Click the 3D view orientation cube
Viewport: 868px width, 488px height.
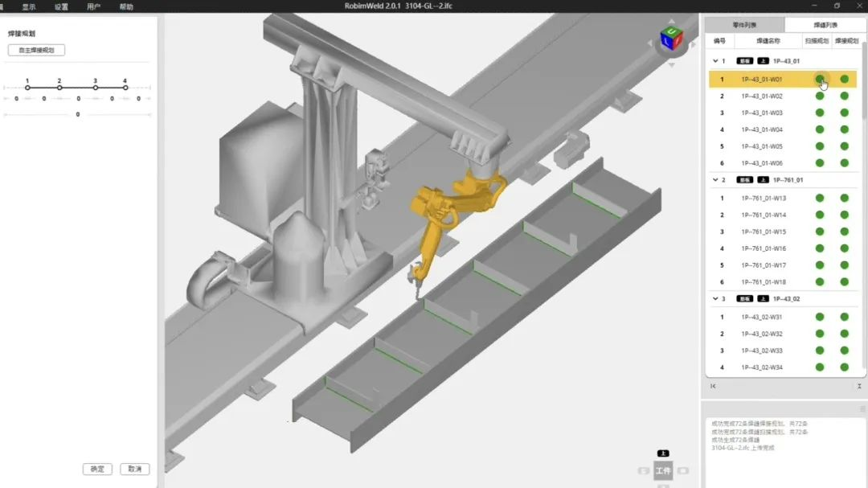click(x=670, y=37)
